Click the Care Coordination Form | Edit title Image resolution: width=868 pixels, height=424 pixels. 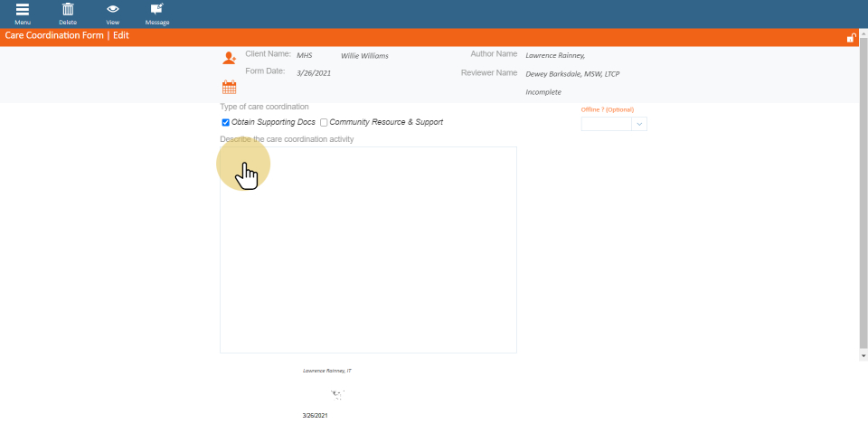coord(67,36)
